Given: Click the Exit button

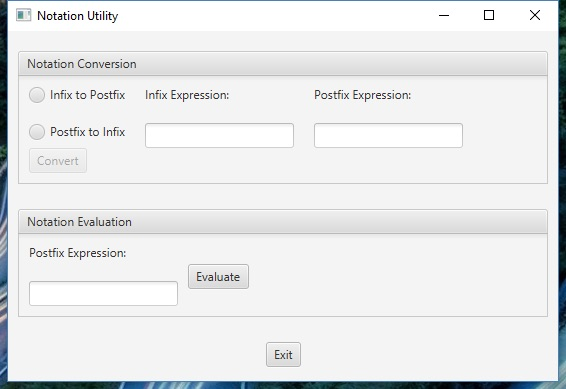Looking at the screenshot, I should 283,355.
